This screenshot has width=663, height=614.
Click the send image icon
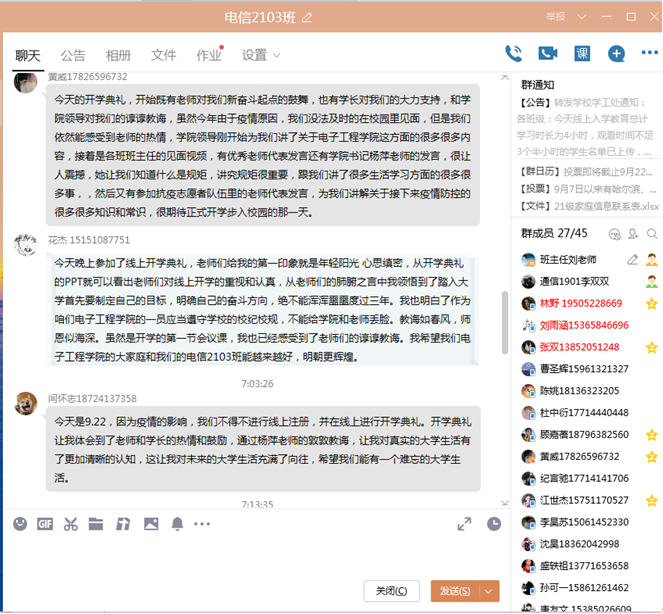150,523
